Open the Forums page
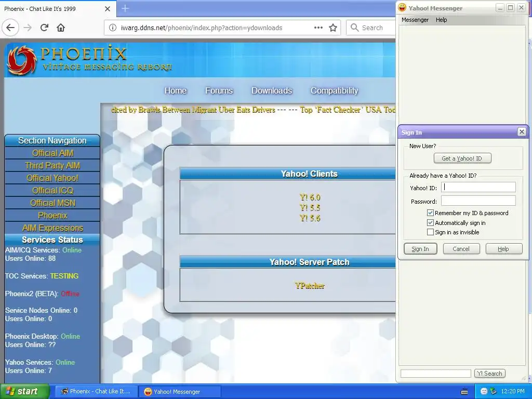532x399 pixels. point(219,90)
